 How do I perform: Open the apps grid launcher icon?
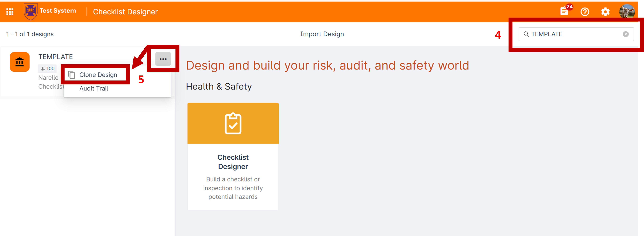[10, 12]
